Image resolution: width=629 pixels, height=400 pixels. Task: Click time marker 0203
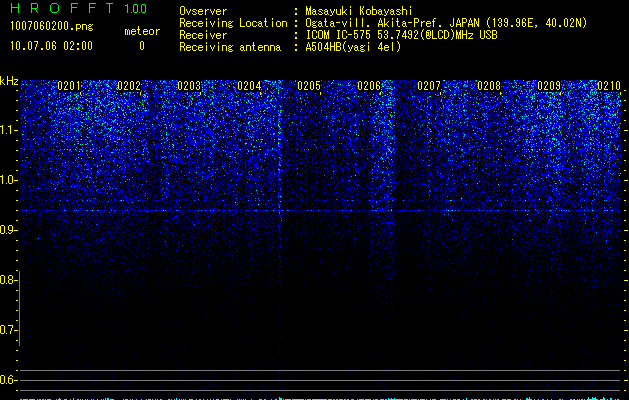(189, 86)
